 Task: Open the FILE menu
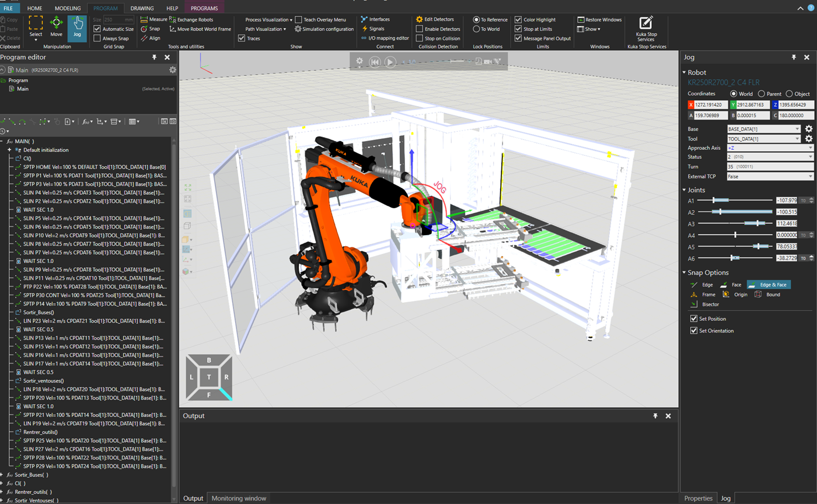(10, 8)
